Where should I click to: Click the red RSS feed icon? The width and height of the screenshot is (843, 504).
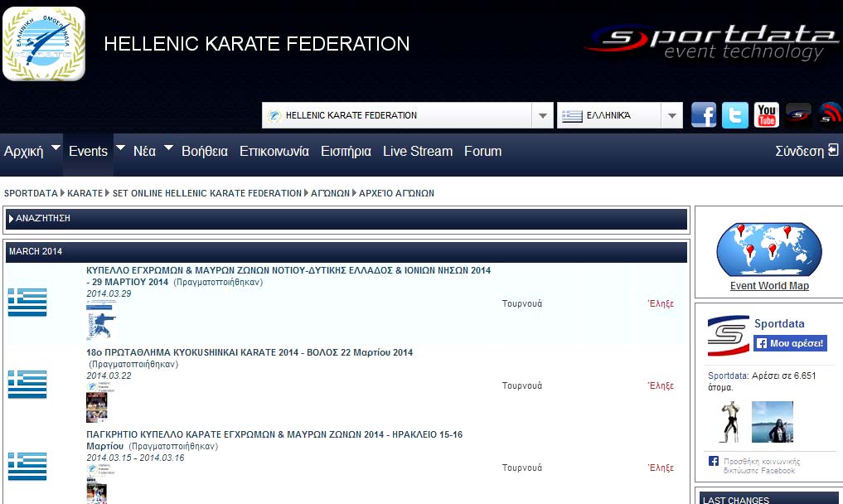(x=830, y=115)
